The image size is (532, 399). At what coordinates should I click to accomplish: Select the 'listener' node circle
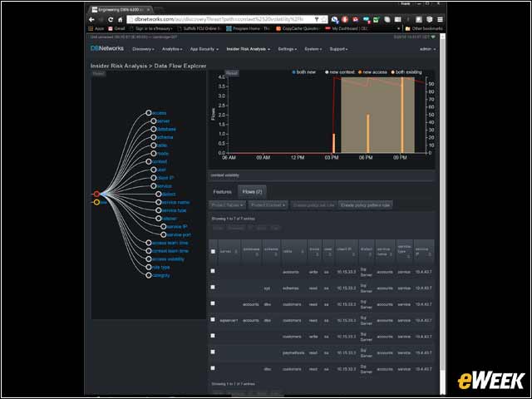coord(159,219)
